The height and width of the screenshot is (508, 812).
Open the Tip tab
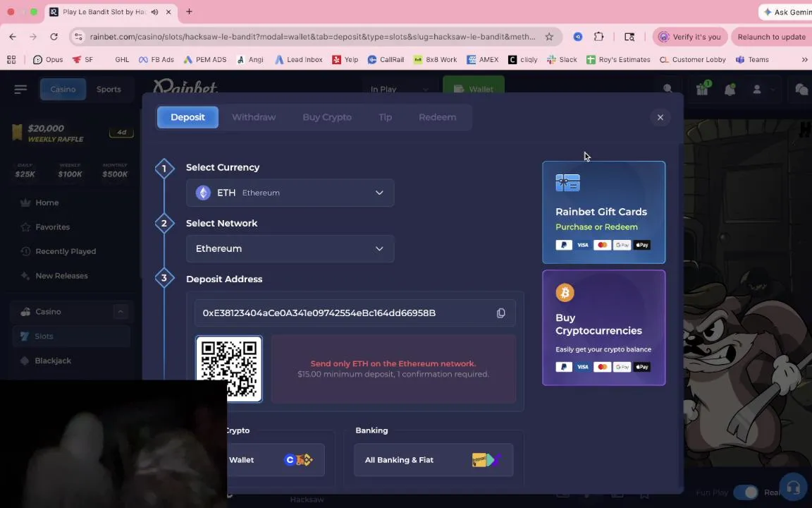point(385,117)
